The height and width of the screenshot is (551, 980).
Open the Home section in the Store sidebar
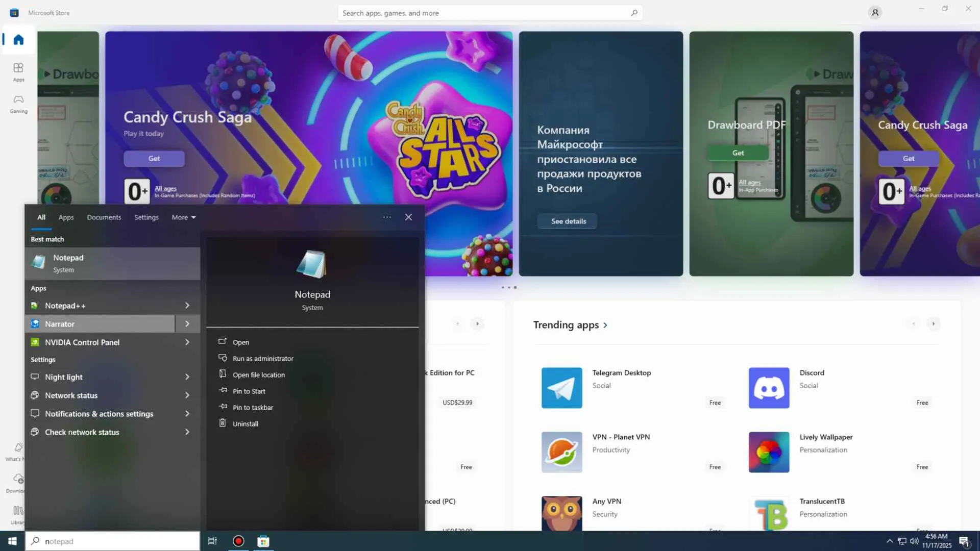point(18,40)
